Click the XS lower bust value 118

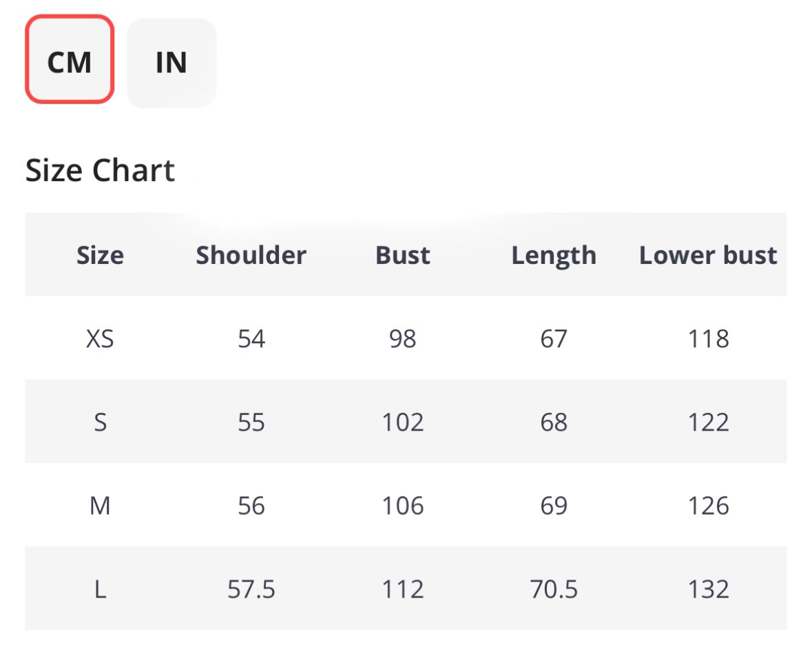coord(708,339)
